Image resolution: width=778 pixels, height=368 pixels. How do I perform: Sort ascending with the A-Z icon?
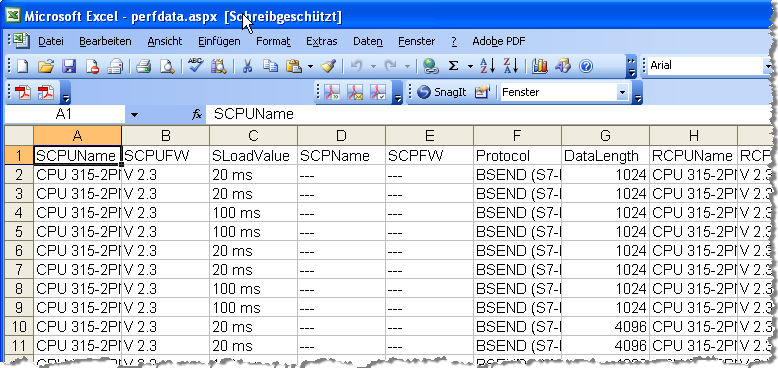[487, 66]
